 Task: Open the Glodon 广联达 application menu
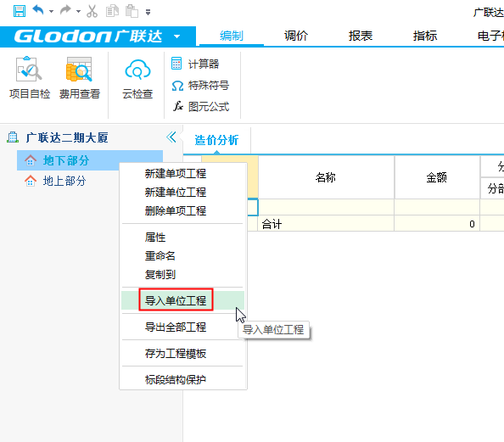[98, 36]
